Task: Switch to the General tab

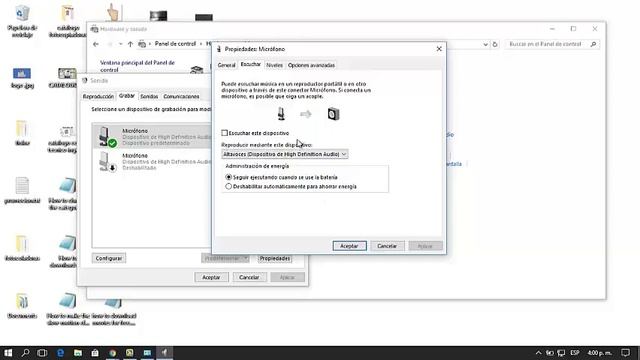Action: [x=226, y=65]
